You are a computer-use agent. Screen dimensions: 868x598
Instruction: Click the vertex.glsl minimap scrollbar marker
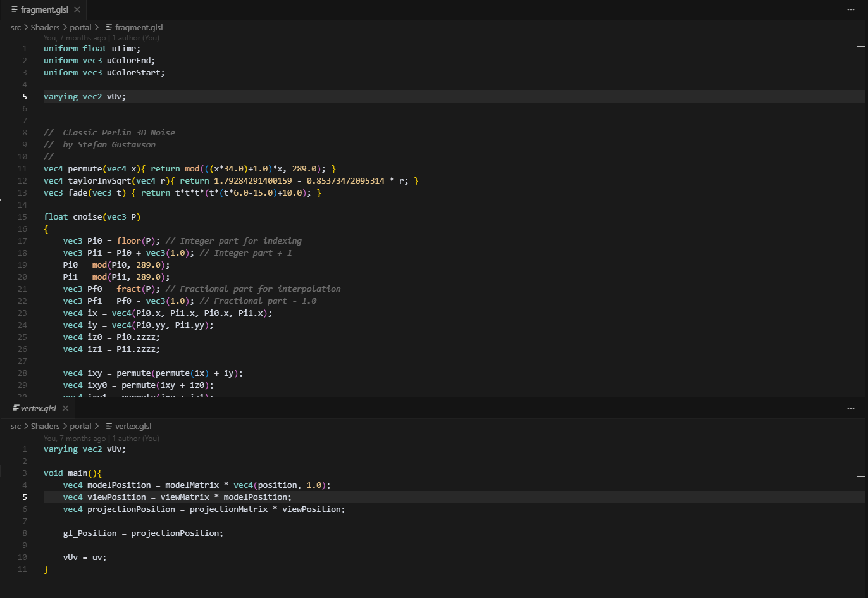(860, 476)
